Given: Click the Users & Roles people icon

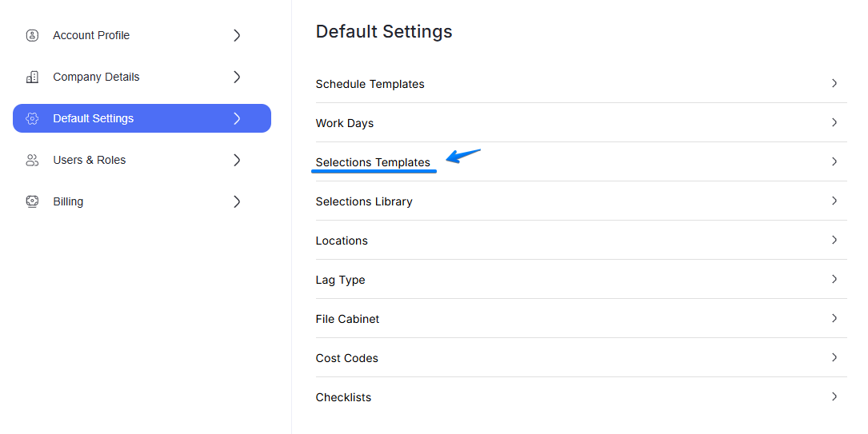Looking at the screenshot, I should tap(32, 160).
